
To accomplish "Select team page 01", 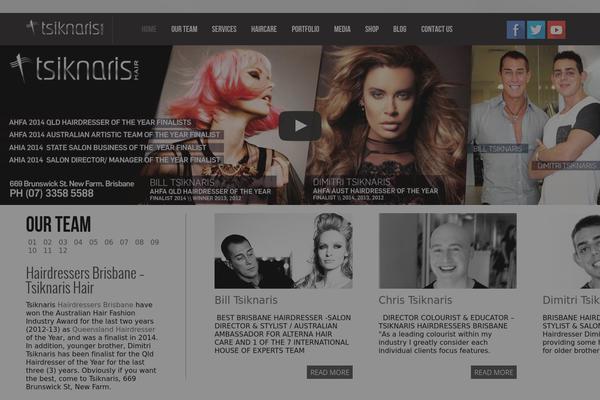I will (32, 242).
